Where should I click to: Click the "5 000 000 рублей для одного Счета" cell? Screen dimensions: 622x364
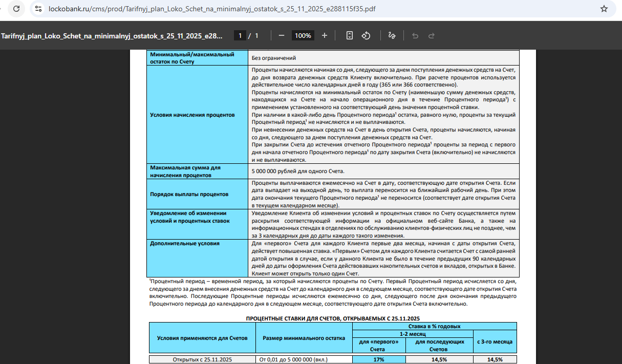tap(298, 171)
